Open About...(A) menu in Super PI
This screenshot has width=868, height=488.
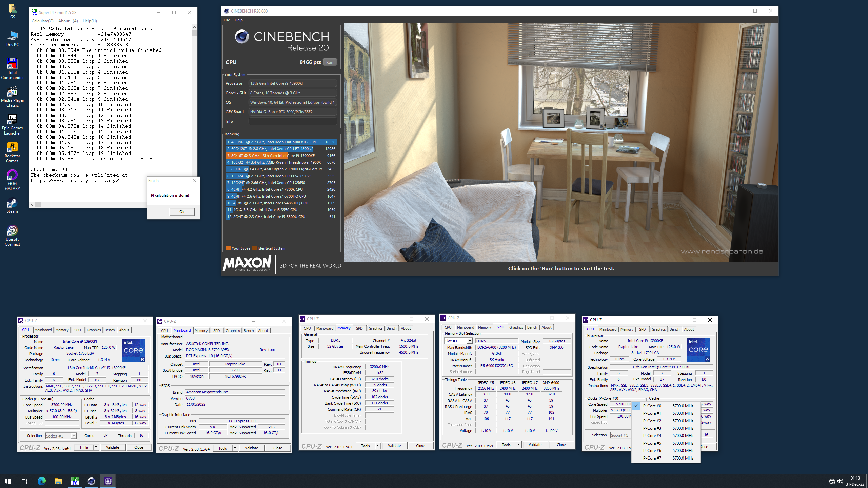tap(68, 21)
